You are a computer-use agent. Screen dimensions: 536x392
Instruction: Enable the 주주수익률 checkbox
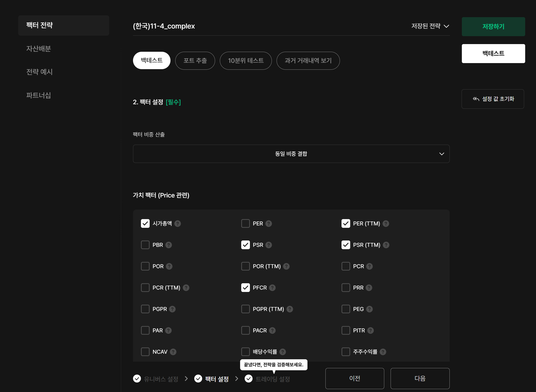346,352
